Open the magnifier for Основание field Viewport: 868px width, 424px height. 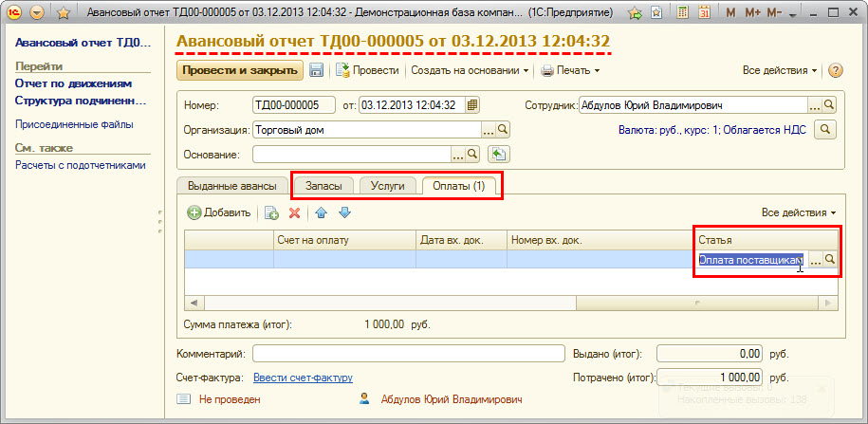click(472, 155)
